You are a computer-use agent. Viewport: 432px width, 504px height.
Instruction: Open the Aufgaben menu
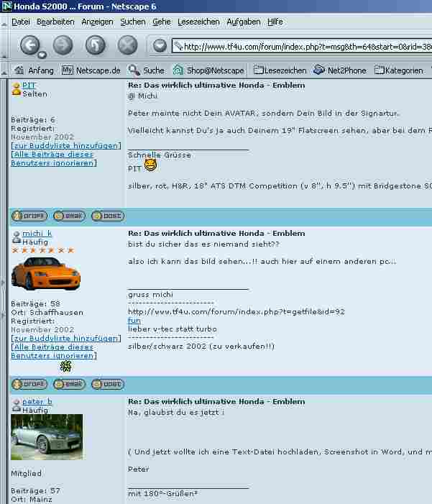point(243,22)
